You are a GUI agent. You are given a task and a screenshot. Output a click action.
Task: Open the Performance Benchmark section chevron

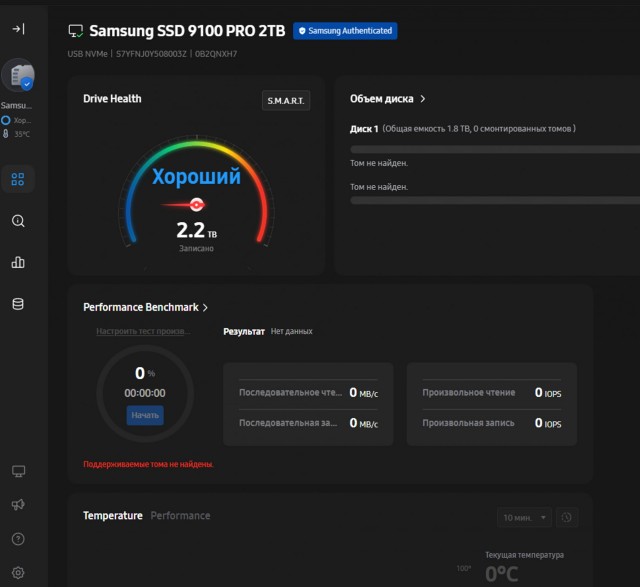point(205,307)
